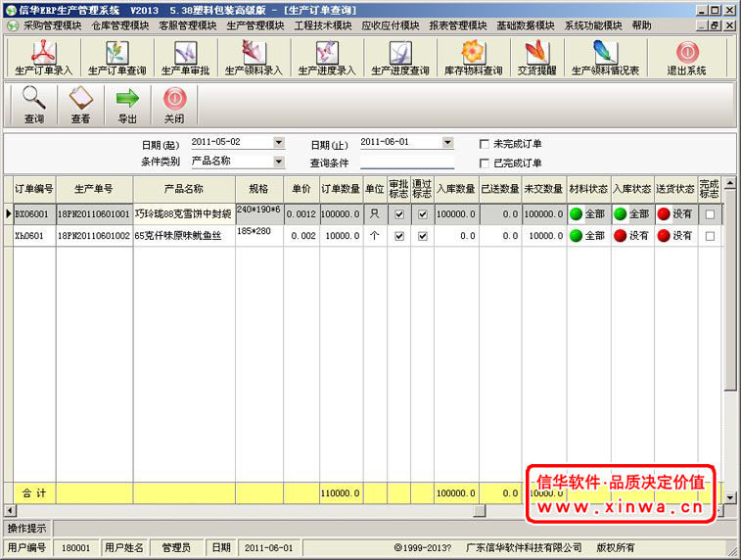The width and height of the screenshot is (741, 560).
Task: Toggle 审批标志 checkbox for order BX06001
Action: coord(399,214)
